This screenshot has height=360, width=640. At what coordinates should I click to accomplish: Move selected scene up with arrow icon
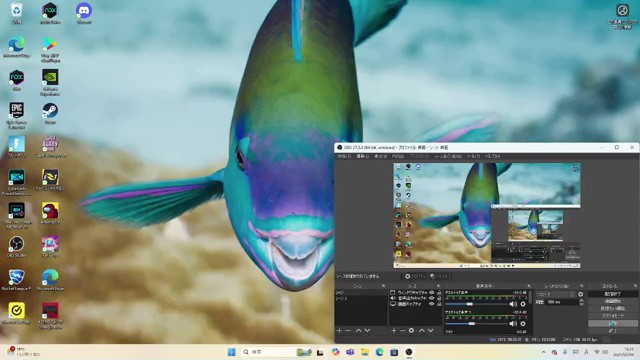[x=358, y=330]
